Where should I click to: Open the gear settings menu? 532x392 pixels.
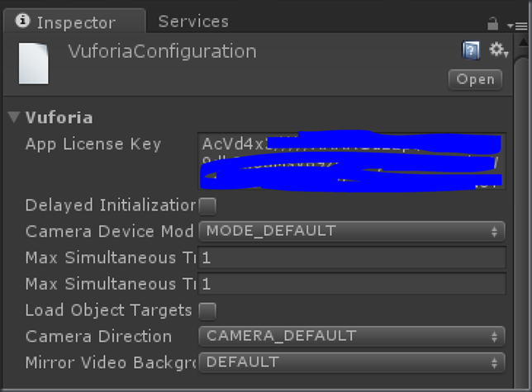498,50
